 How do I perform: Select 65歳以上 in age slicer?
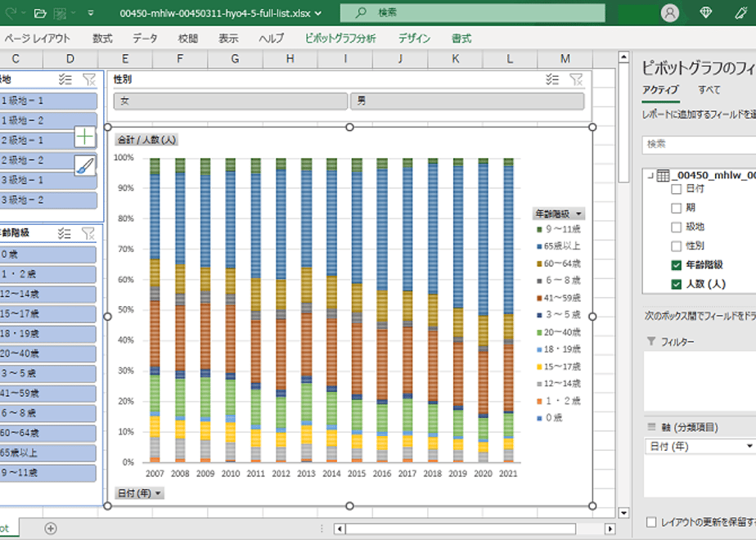click(x=47, y=453)
